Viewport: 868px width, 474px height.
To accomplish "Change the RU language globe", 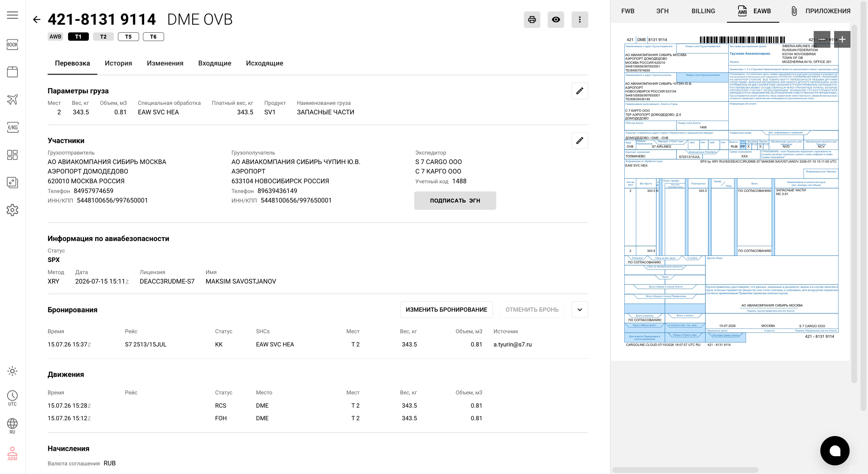I will pos(12,426).
